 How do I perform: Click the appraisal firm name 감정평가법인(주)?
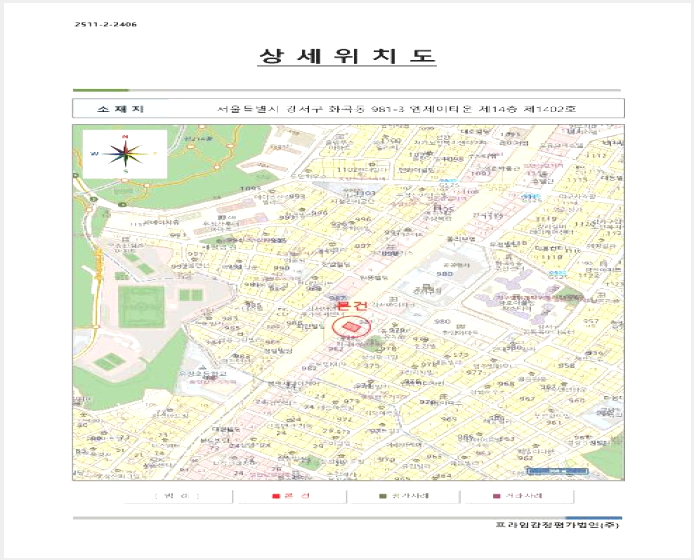tap(557, 525)
